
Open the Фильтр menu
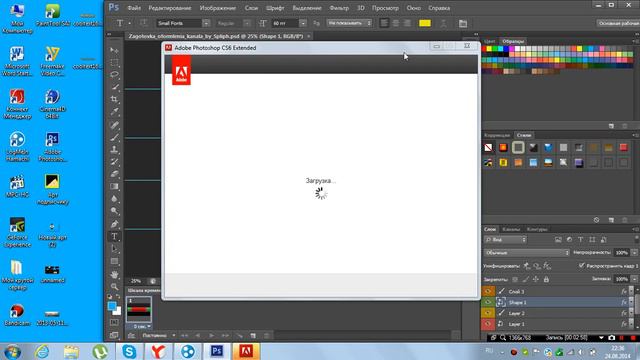pyautogui.click(x=339, y=8)
